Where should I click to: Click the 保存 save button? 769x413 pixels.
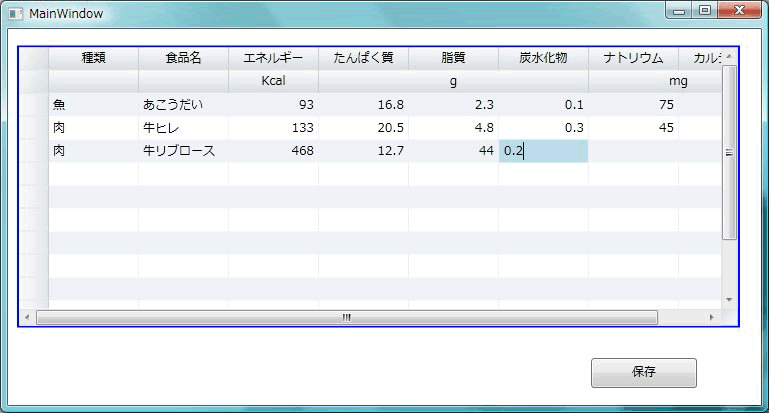point(643,373)
